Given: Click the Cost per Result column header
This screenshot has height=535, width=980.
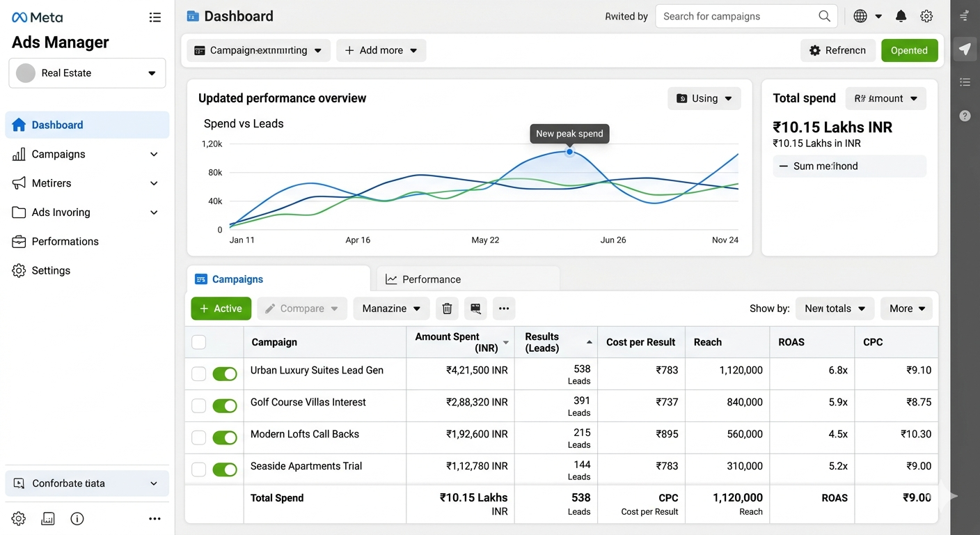Looking at the screenshot, I should tap(641, 342).
